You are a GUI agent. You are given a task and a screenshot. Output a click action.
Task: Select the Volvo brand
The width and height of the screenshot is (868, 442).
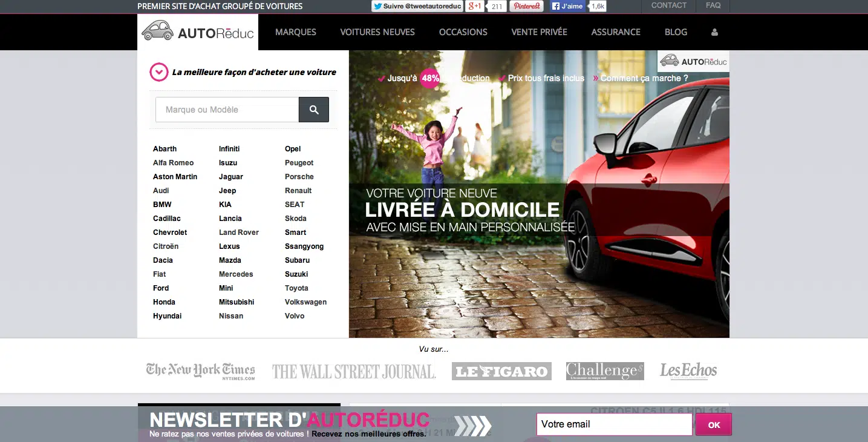click(x=295, y=316)
